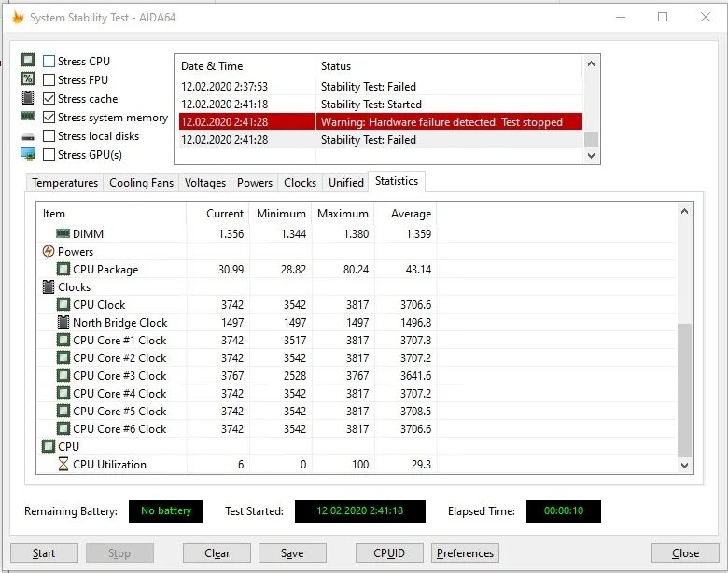This screenshot has width=728, height=573.
Task: Click the CPU Core #5 Clock icon
Action: click(x=63, y=411)
